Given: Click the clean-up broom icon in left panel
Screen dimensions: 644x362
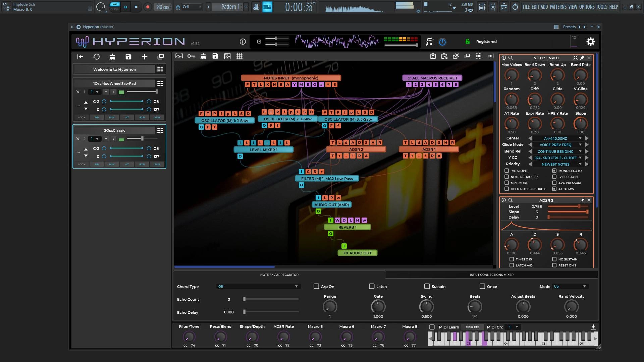Looking at the screenshot, I should (x=112, y=57).
